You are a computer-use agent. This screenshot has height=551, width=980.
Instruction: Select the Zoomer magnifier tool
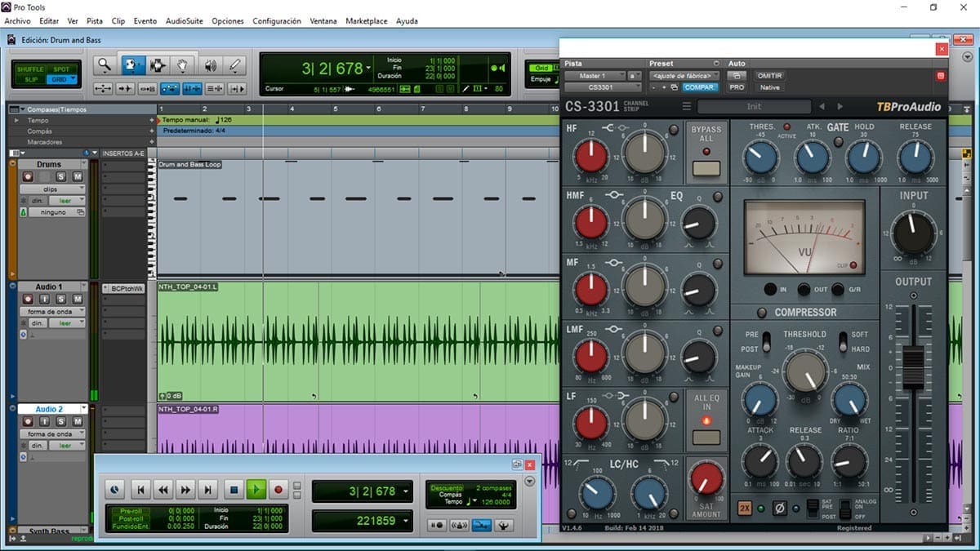[105, 65]
